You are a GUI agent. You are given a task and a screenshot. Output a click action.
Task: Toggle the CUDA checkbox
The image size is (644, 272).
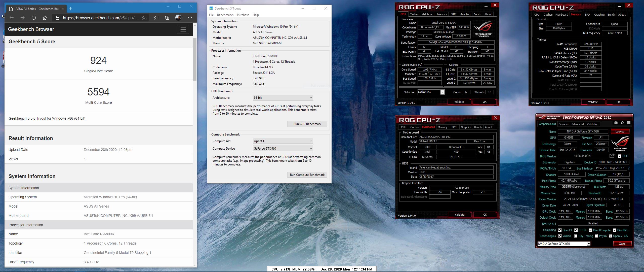tap(576, 230)
